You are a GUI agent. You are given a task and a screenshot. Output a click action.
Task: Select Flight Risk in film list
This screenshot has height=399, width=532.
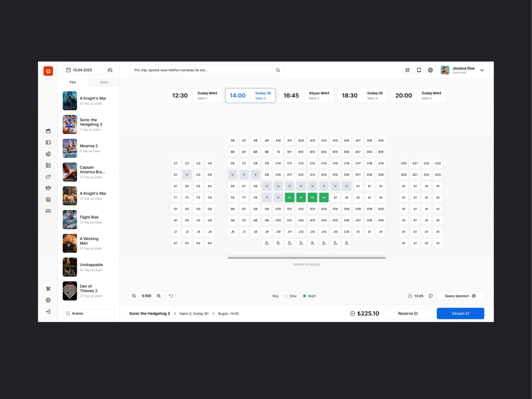[88, 220]
